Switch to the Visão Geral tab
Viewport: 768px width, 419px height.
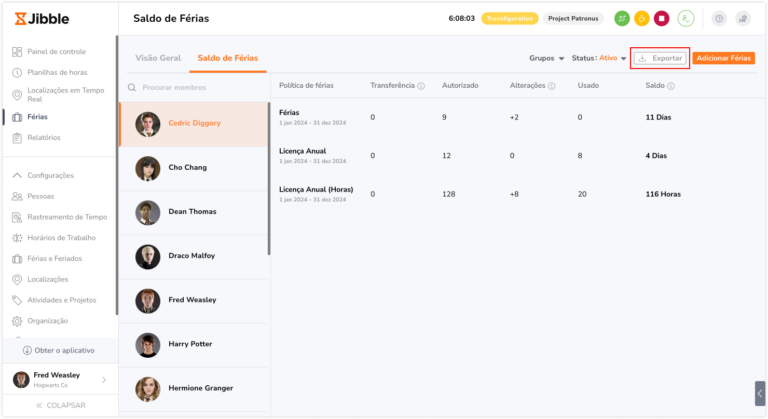(158, 58)
